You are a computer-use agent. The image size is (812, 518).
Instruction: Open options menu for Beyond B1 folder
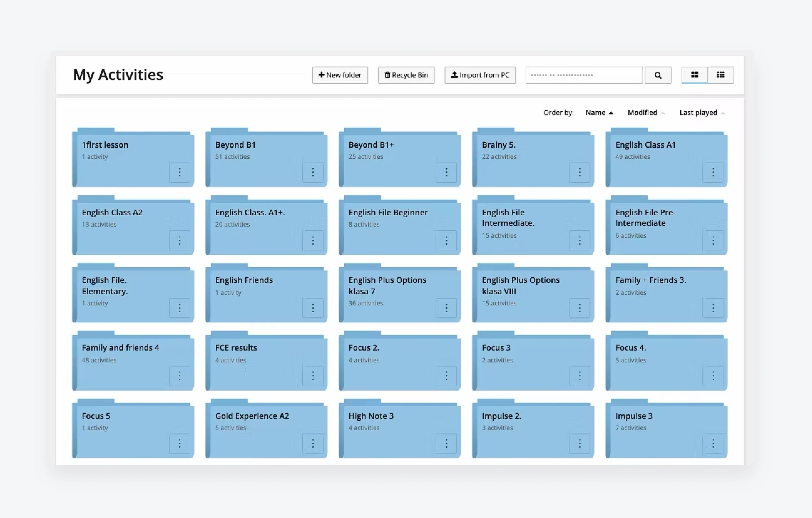[x=313, y=172]
